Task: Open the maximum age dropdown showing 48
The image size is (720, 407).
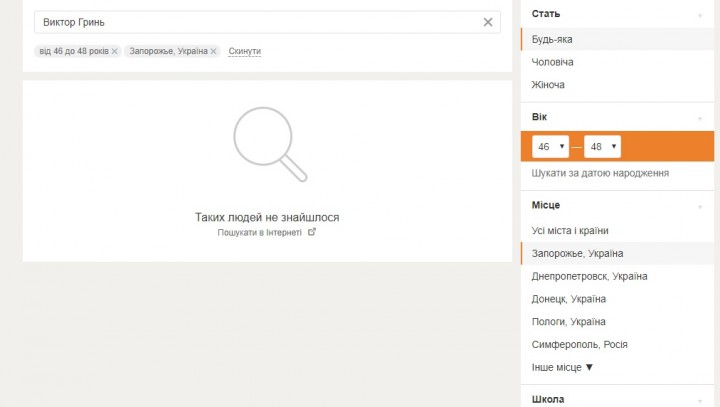Action: click(602, 147)
